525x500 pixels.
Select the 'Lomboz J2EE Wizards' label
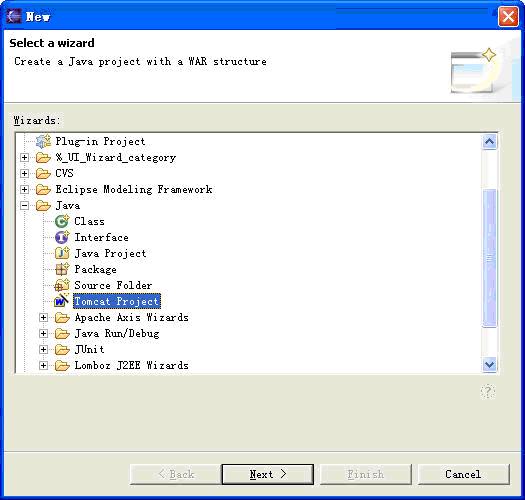click(132, 365)
